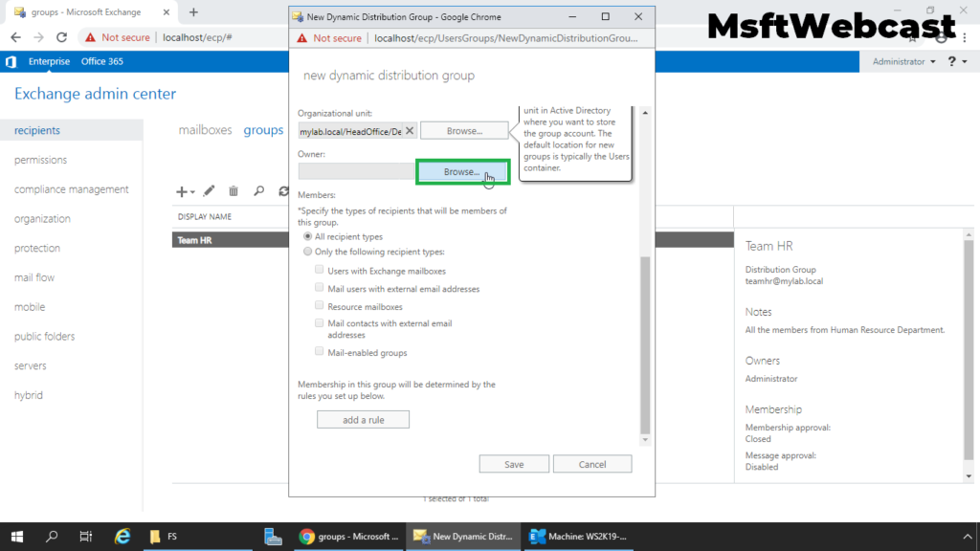Check Mail-enabled groups
Screen dimensions: 980x551
(320, 352)
